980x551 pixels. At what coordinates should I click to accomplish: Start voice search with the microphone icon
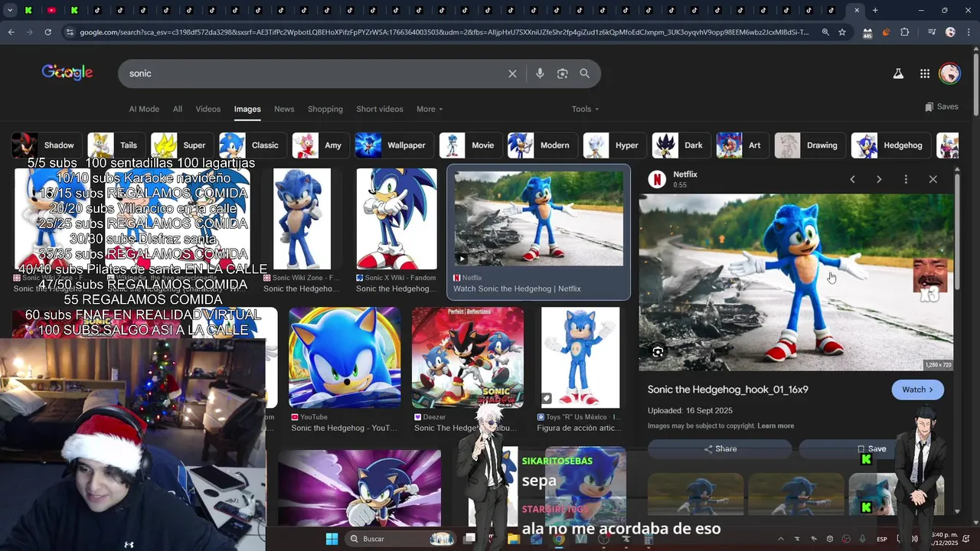pos(540,73)
